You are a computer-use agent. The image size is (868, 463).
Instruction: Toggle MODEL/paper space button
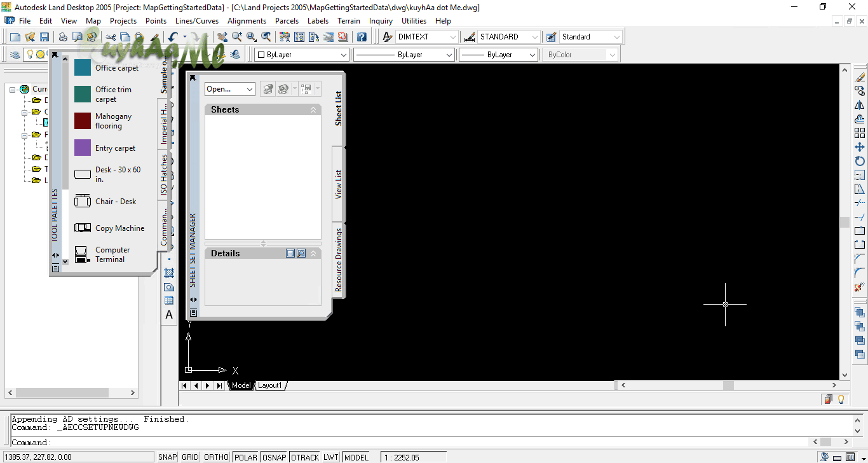[356, 457]
